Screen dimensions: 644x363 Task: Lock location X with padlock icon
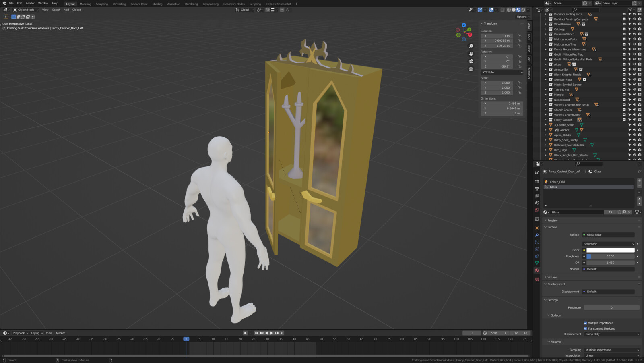520,36
